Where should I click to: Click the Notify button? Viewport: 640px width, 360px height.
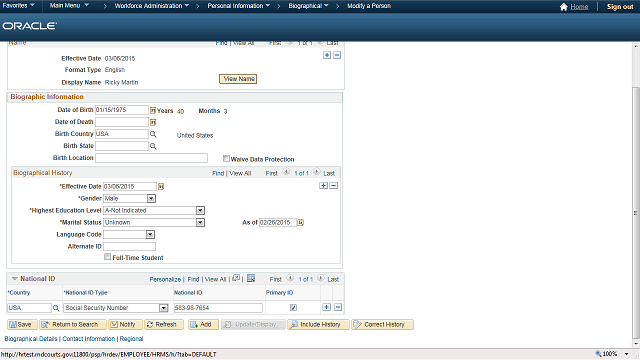tap(125, 324)
